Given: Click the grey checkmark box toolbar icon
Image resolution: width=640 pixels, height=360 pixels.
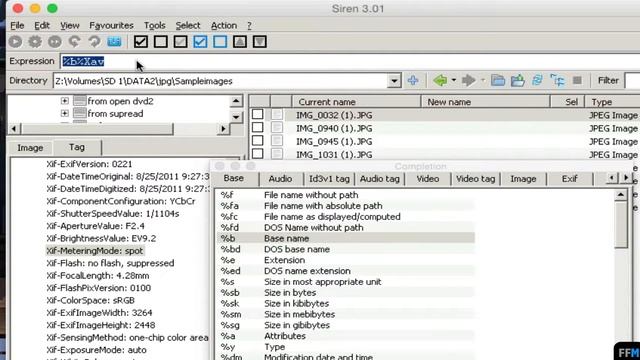Looking at the screenshot, I should pos(180,42).
